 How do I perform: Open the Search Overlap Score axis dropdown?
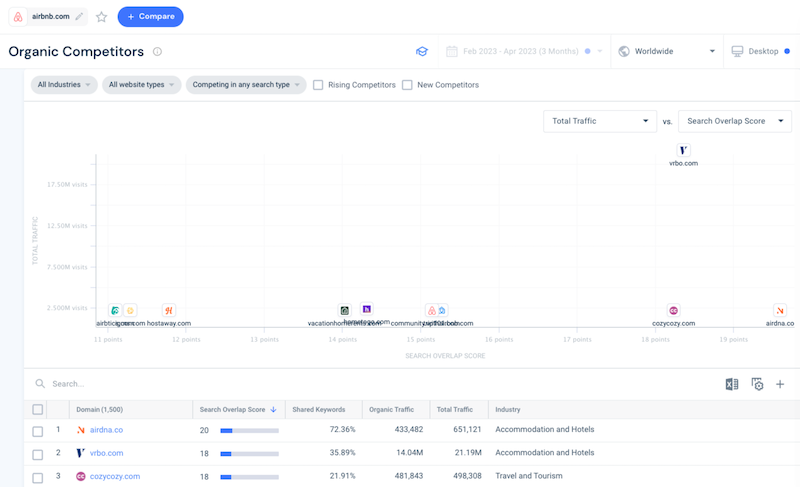(735, 121)
